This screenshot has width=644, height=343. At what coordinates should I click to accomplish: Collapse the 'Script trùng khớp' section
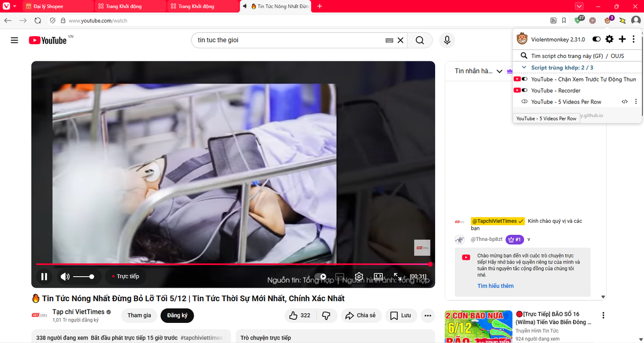point(524,67)
